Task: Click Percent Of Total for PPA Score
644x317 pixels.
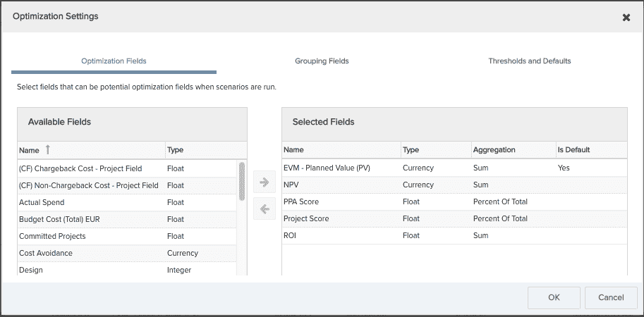Action: tap(500, 201)
